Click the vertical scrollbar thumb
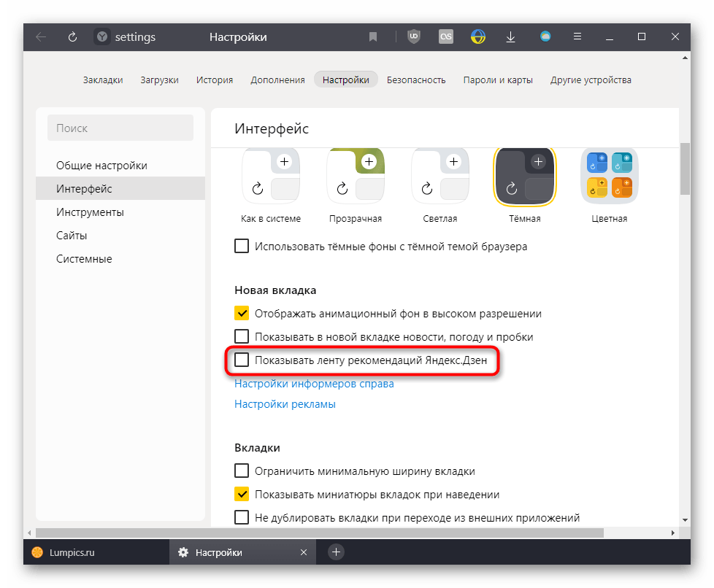714x588 pixels. [685, 169]
